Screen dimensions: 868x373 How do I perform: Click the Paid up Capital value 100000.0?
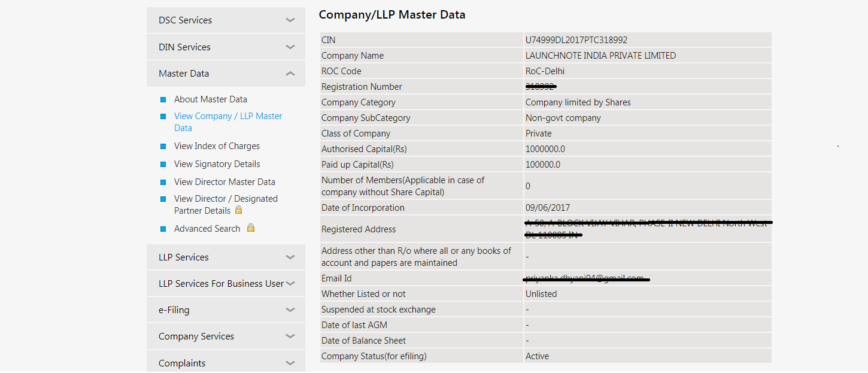543,165
